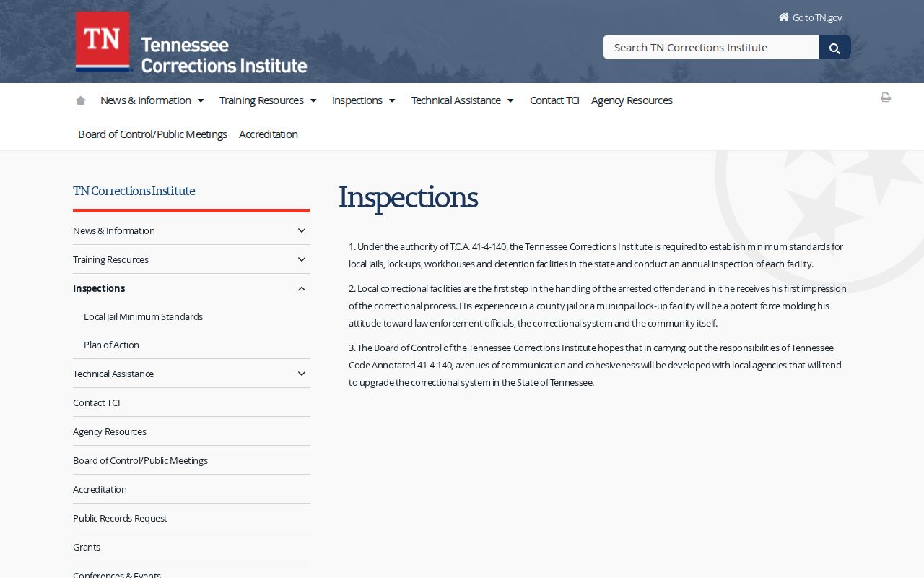Viewport: 924px width, 578px height.
Task: Expand Technical Assistance top menu arrow
Action: pyautogui.click(x=510, y=100)
